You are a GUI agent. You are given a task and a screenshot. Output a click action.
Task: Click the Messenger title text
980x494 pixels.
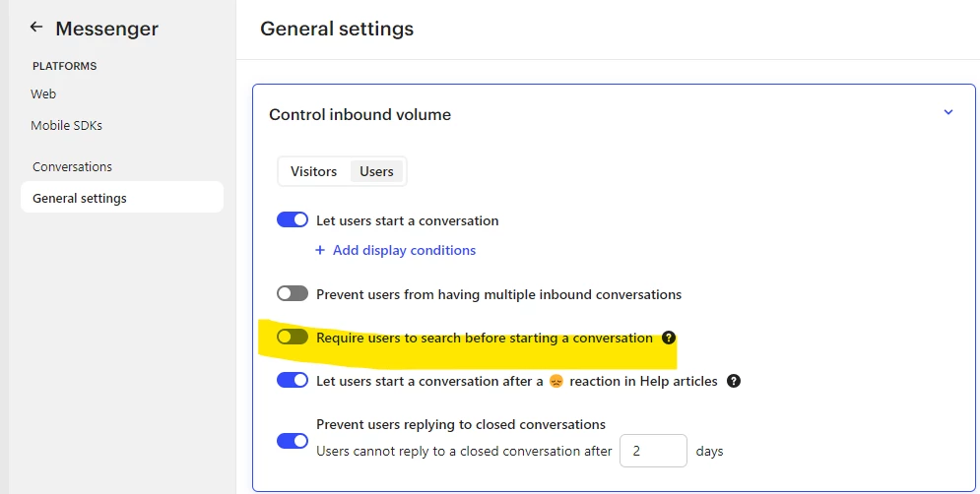[107, 29]
